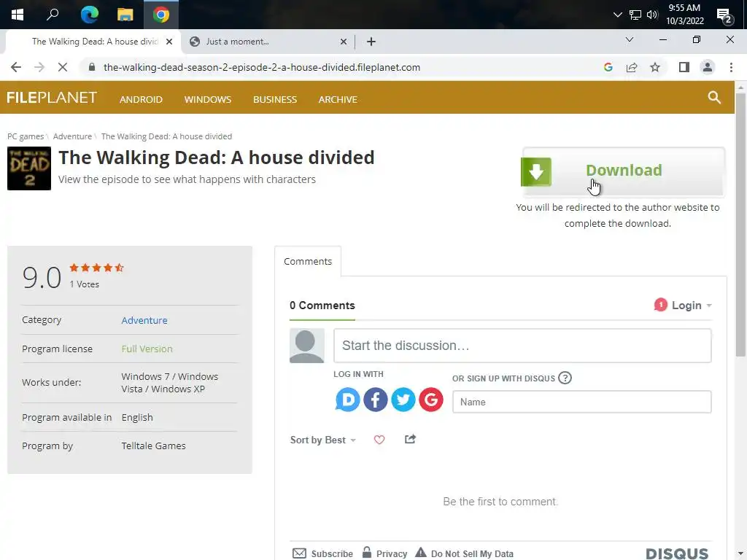Image resolution: width=747 pixels, height=560 pixels.
Task: Click the volume speaker tray icon
Action: (652, 15)
